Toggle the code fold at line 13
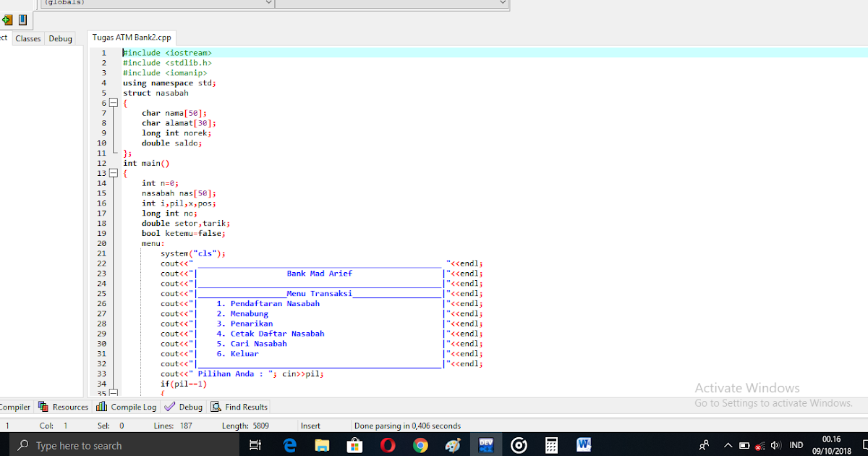The height and width of the screenshot is (456, 868). point(114,173)
